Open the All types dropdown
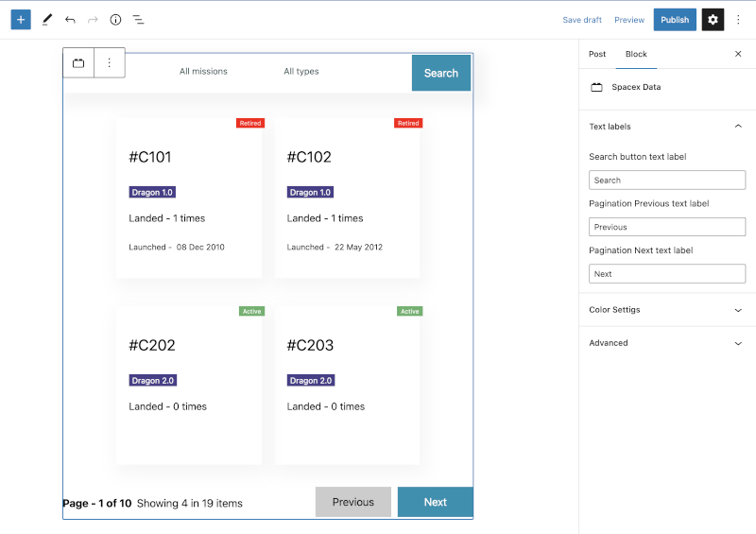 (301, 72)
